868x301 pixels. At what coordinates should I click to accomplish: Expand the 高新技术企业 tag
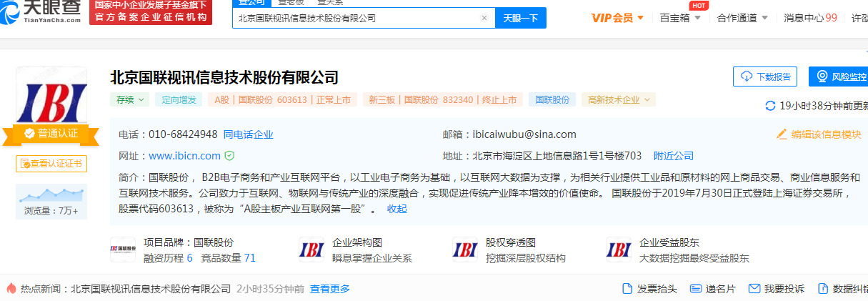(x=618, y=100)
